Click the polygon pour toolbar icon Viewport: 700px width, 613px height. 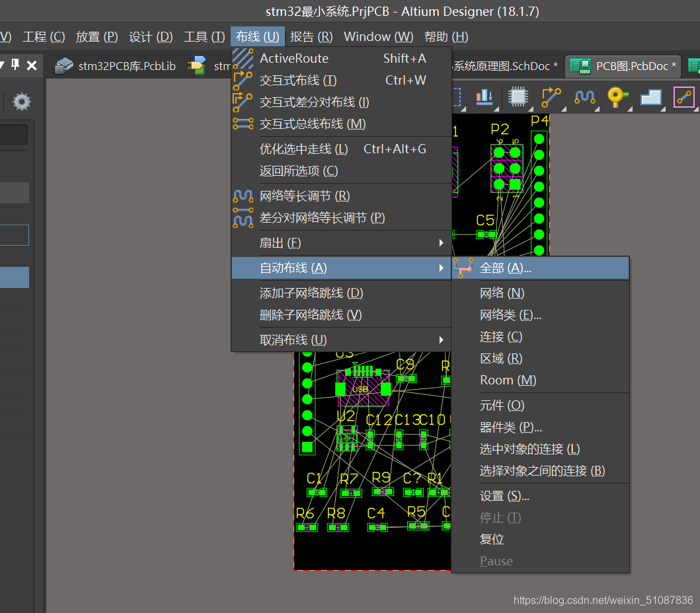click(650, 97)
